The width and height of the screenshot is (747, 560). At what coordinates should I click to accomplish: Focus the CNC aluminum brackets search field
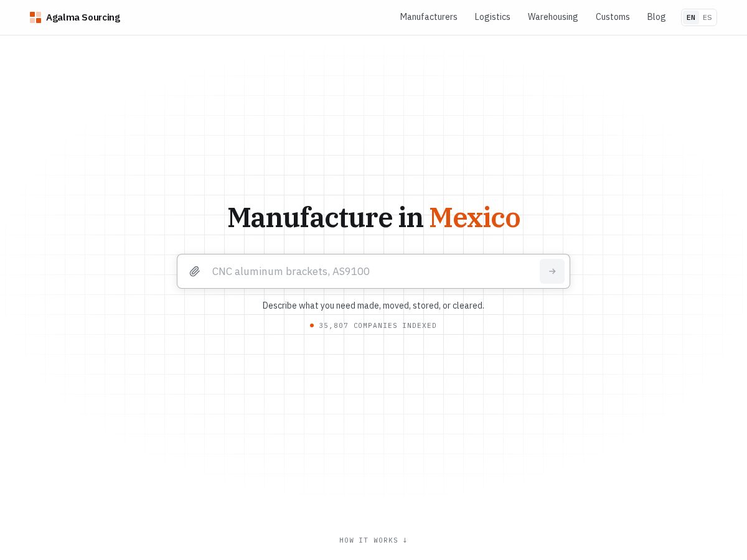(372, 271)
